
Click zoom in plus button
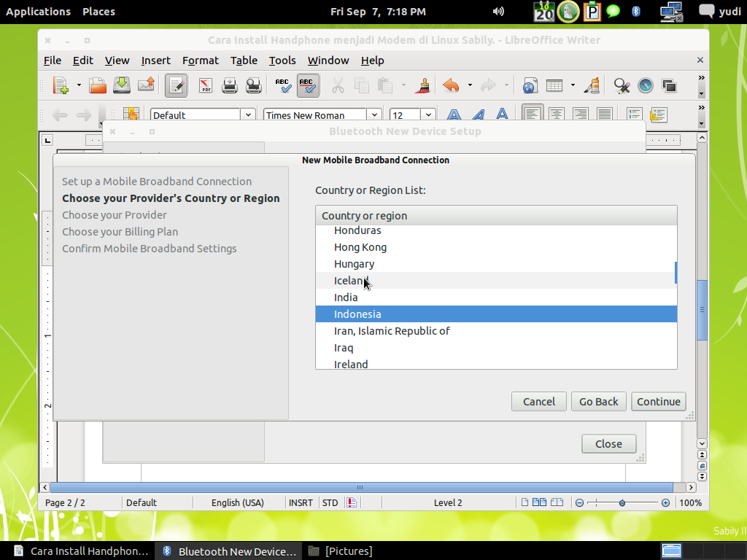click(x=665, y=503)
